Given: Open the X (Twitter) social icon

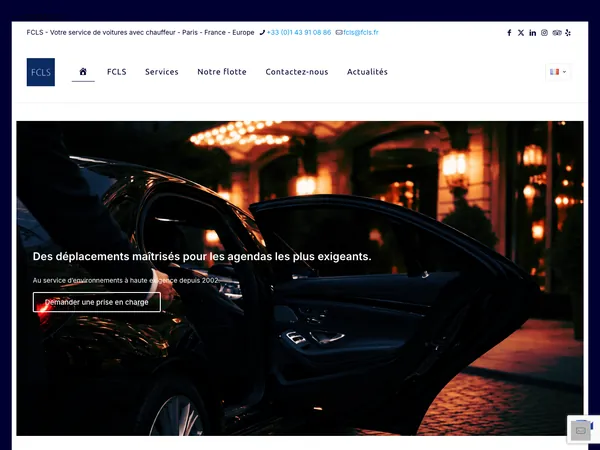Looking at the screenshot, I should click(x=521, y=33).
